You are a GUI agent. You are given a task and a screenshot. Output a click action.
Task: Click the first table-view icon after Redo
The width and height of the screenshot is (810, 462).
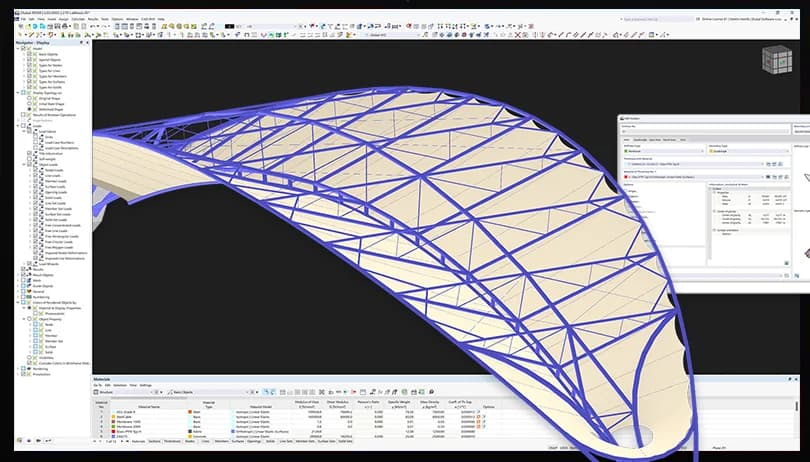(x=117, y=26)
